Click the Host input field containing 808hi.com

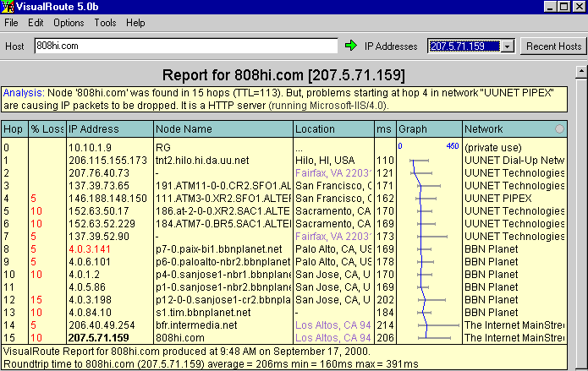pyautogui.click(x=186, y=46)
